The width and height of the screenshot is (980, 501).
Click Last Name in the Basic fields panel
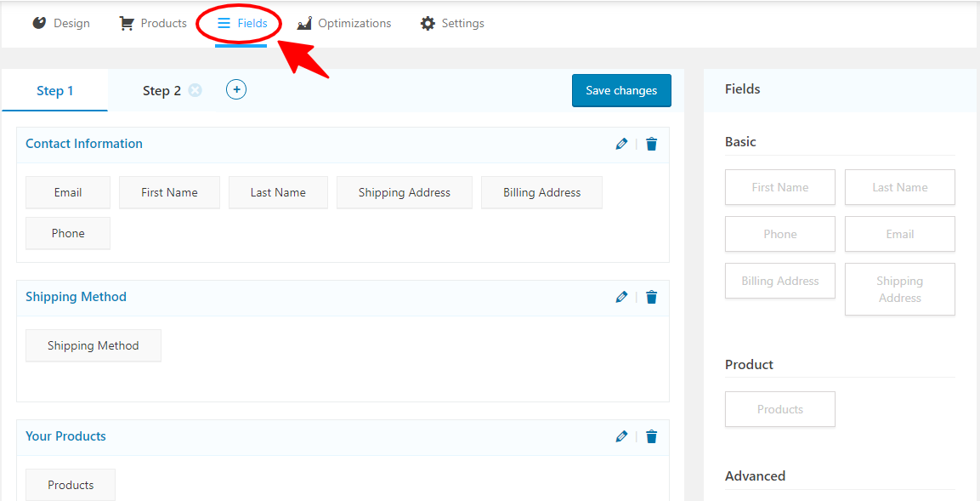coord(900,187)
